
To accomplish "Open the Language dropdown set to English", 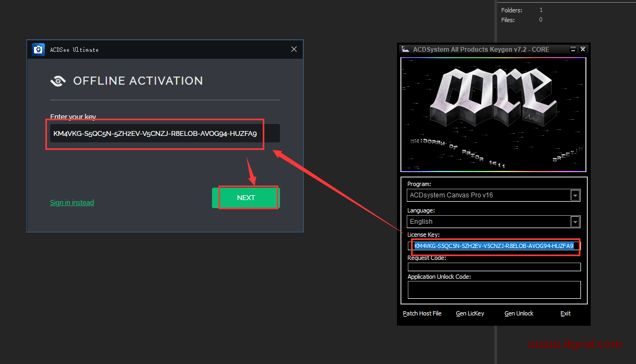I will click(x=575, y=222).
